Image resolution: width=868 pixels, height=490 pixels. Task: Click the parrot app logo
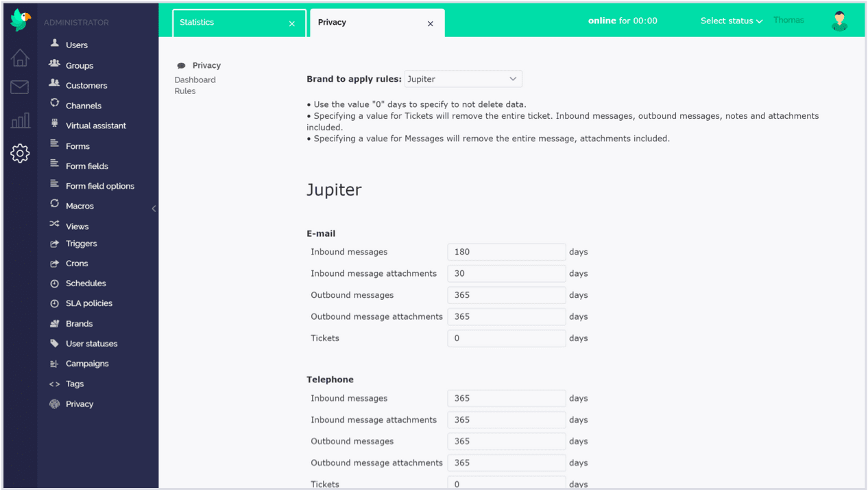click(x=19, y=19)
